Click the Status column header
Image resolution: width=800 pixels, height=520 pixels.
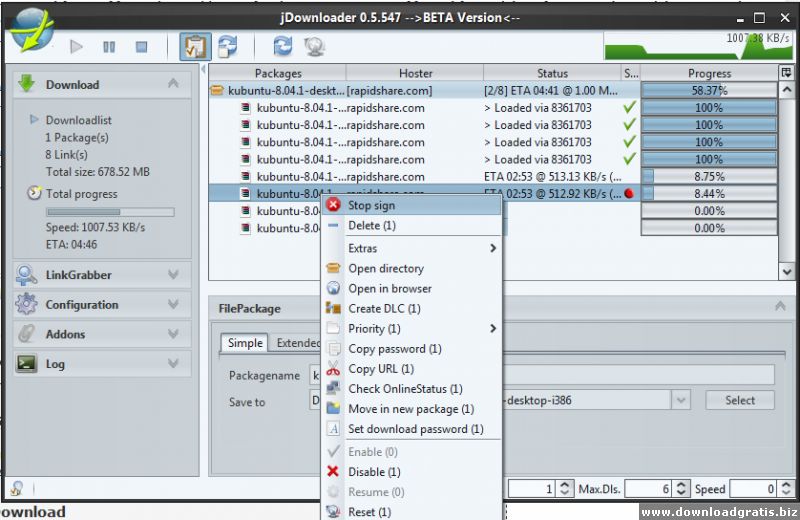(x=552, y=73)
